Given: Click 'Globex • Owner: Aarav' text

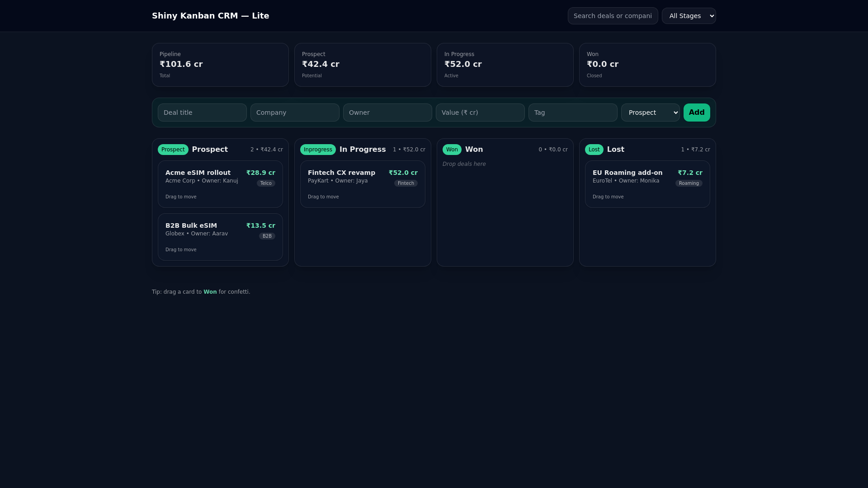Looking at the screenshot, I should pos(197,234).
